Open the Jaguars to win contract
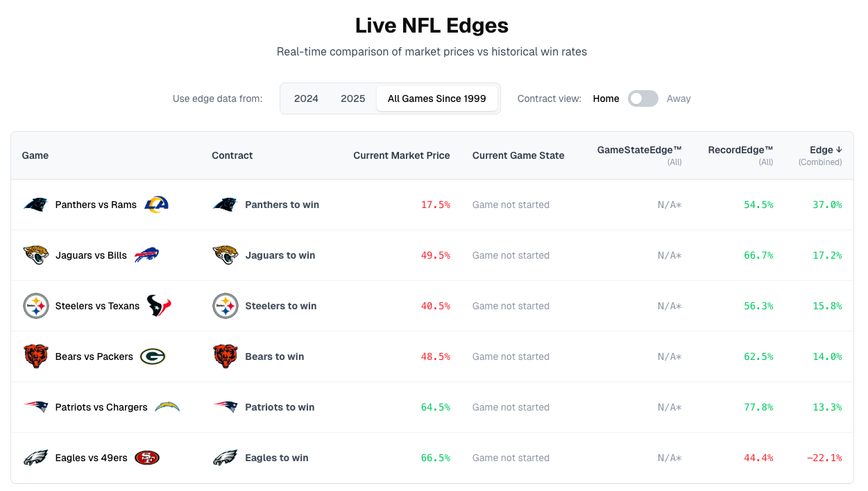 [x=280, y=255]
